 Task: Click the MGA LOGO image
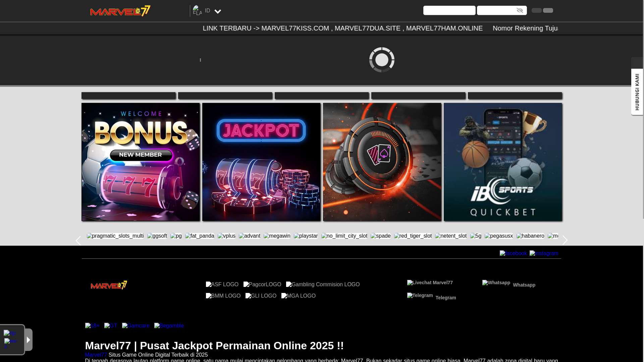pos(299,296)
